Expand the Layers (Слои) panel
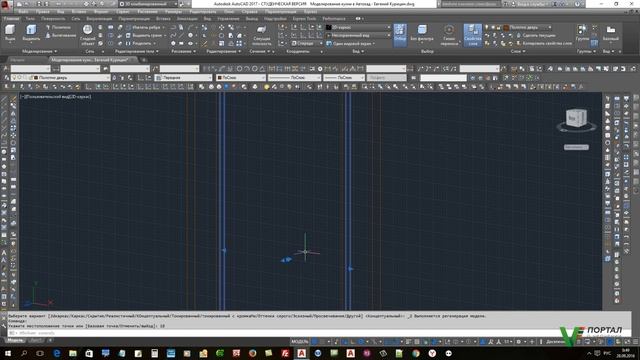The image size is (640, 360). [x=518, y=51]
